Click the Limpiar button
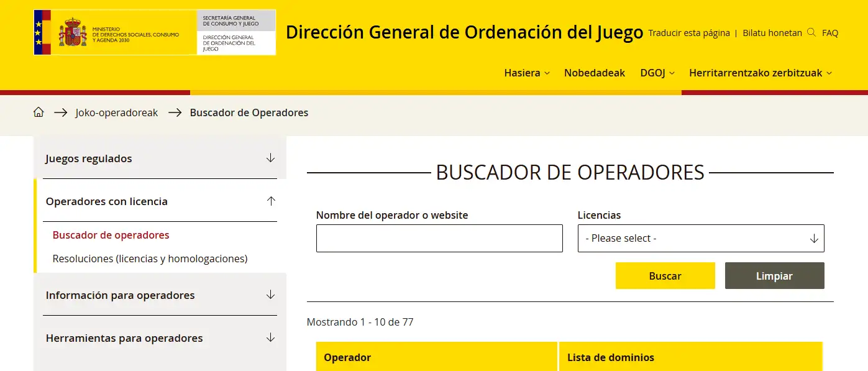868x371 pixels. pyautogui.click(x=774, y=276)
